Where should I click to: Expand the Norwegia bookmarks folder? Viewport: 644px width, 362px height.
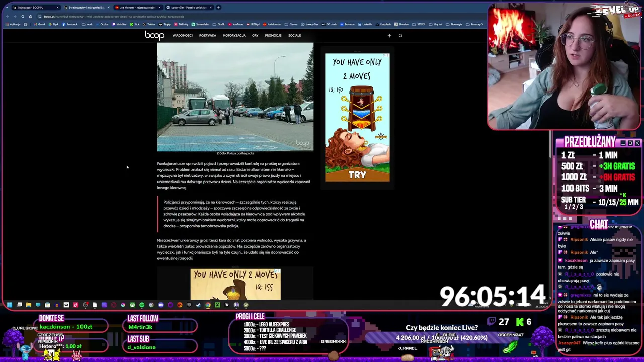[x=453, y=24]
